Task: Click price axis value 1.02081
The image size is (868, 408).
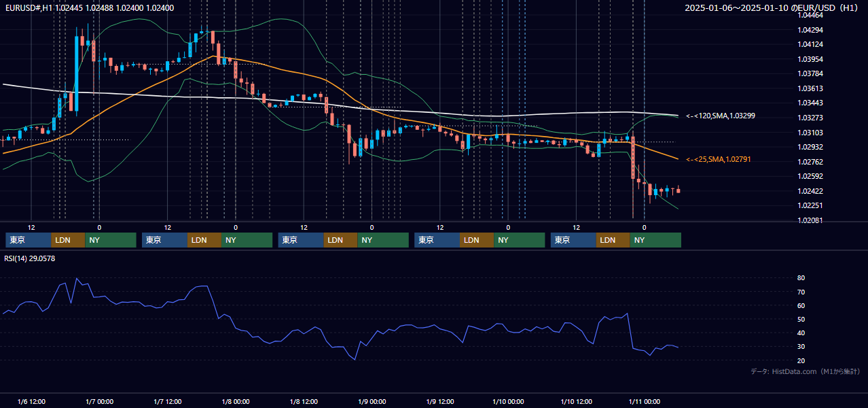Action: click(810, 220)
